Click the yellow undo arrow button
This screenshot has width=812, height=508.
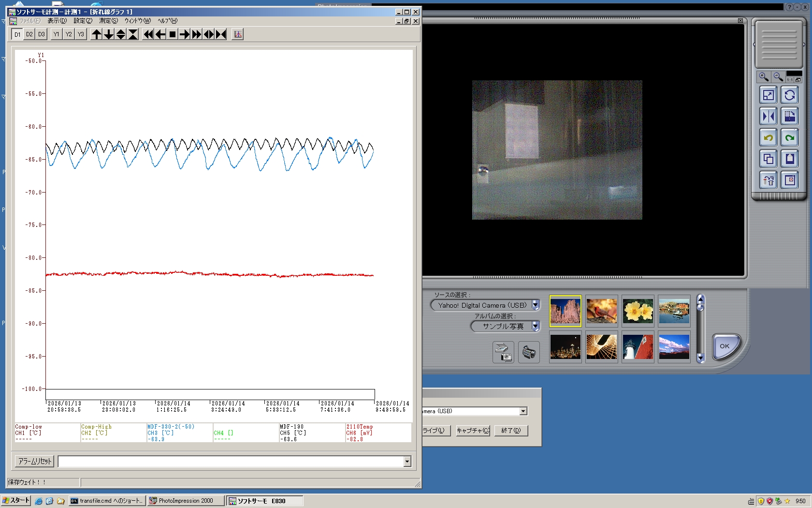(x=768, y=138)
